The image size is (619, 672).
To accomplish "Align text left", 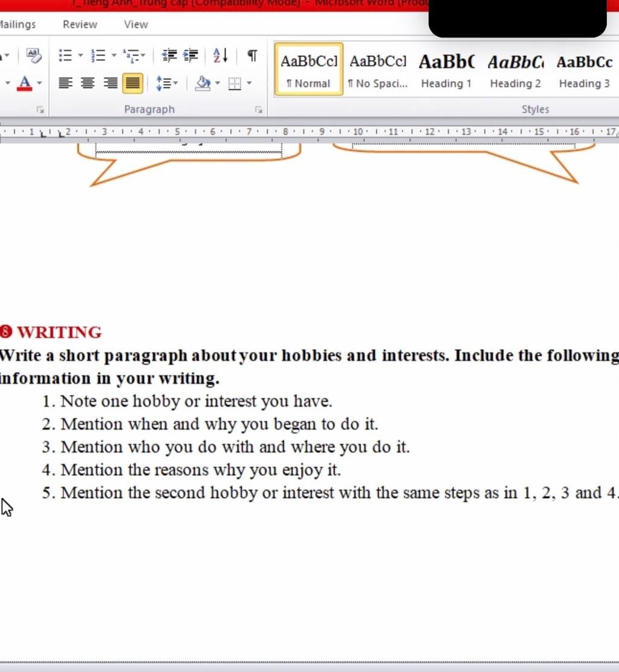I will pos(65,83).
